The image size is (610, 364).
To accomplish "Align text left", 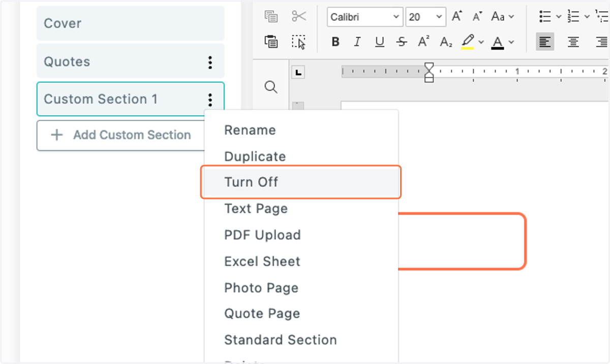I will tap(545, 42).
